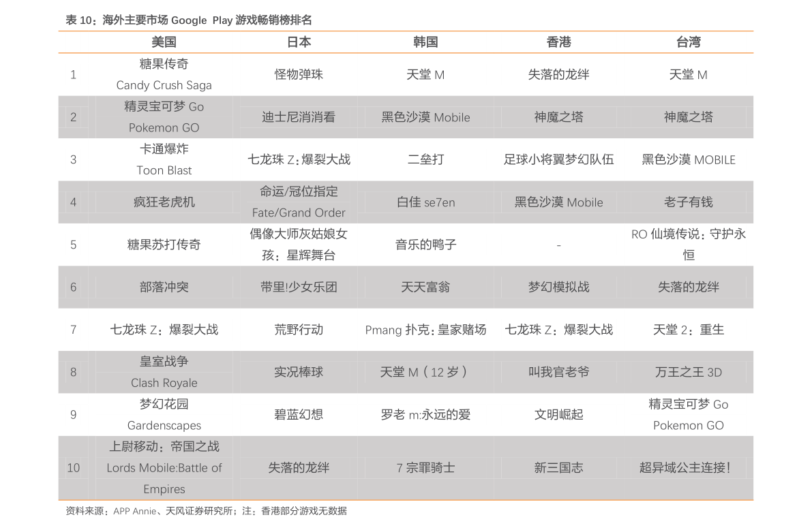The width and height of the screenshot is (812, 530).
Task: Click 卡通爆炸 in rank 3 row
Action: point(164,149)
